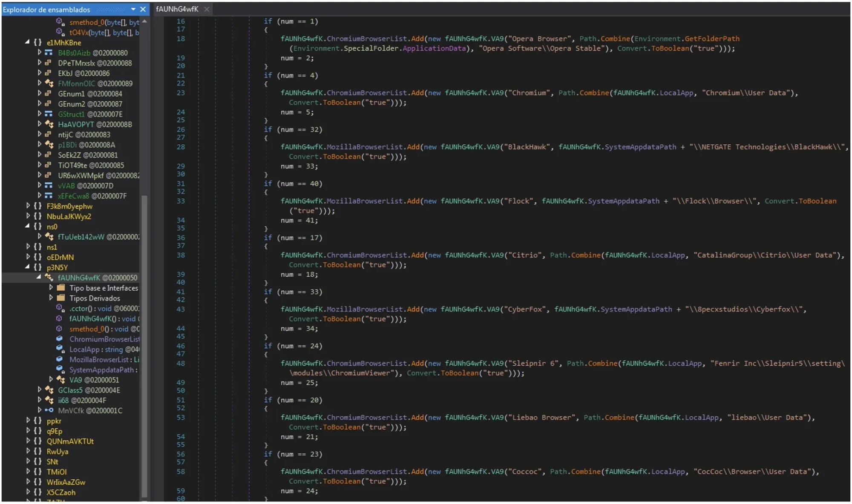Click the class icon beside FMfonnOIC
This screenshot has width=852, height=504.
tap(49, 83)
